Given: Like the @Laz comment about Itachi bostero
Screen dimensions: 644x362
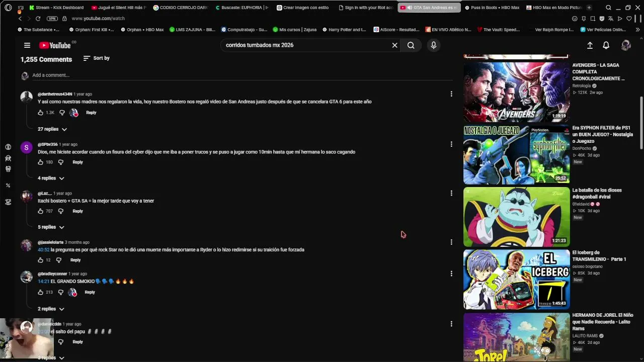Looking at the screenshot, I should pyautogui.click(x=41, y=211).
